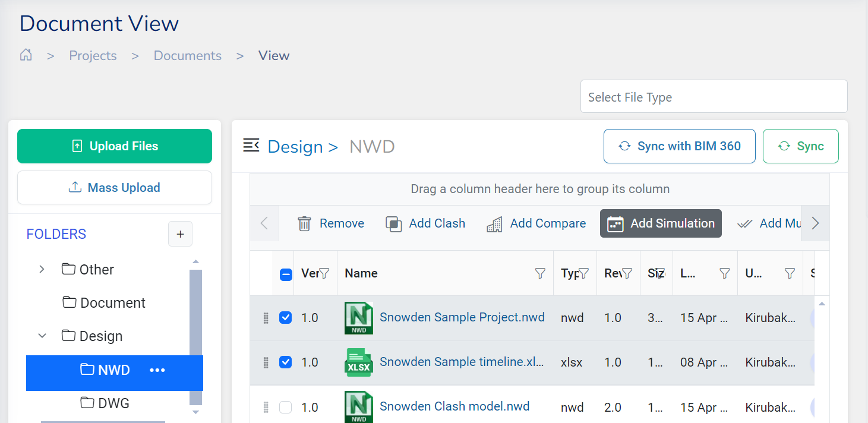This screenshot has width=868, height=423.
Task: Open NWD folder three-dots options
Action: (157, 370)
